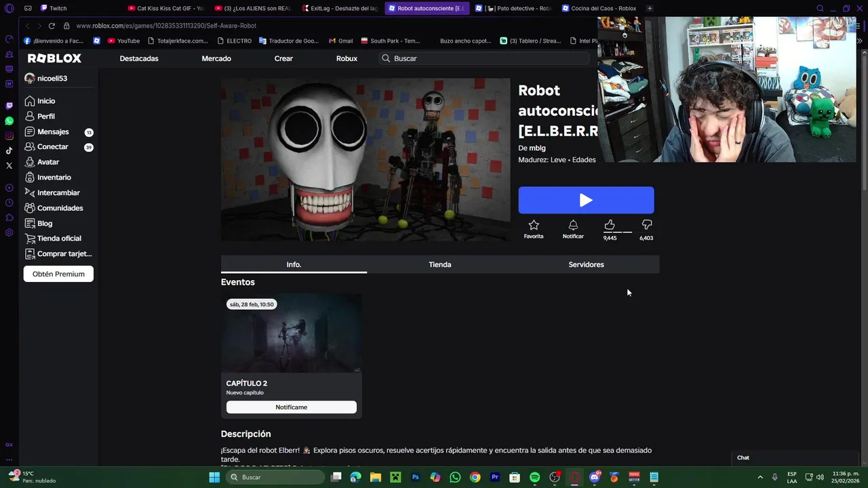Open Perfil in Roblox sidebar
Screen dimensions: 868x488
click(46, 117)
